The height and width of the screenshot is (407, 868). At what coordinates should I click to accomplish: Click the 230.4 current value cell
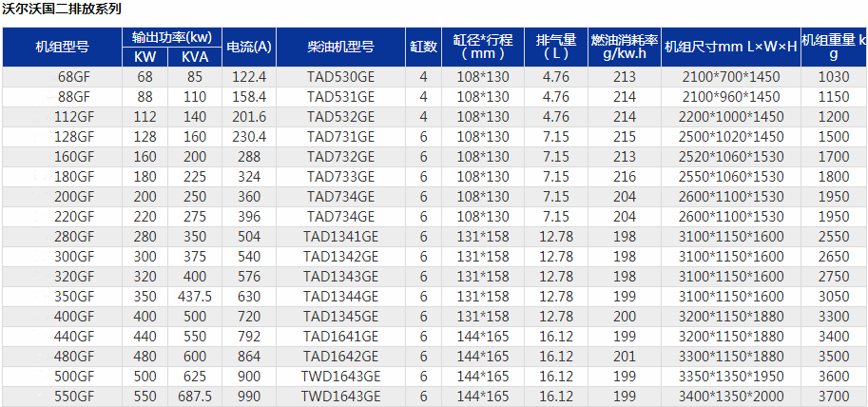(249, 136)
